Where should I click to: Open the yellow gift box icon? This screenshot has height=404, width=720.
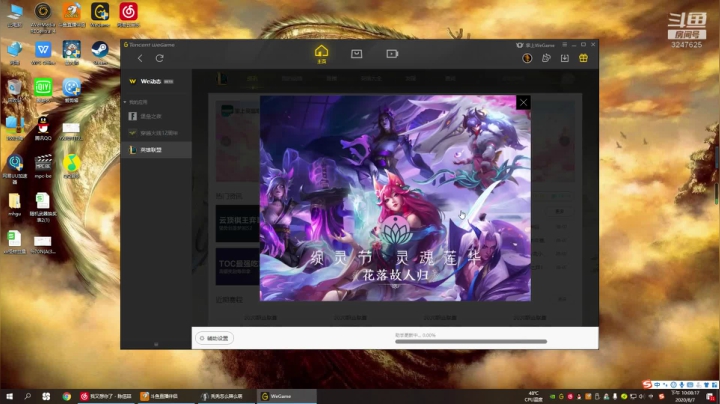[583, 58]
